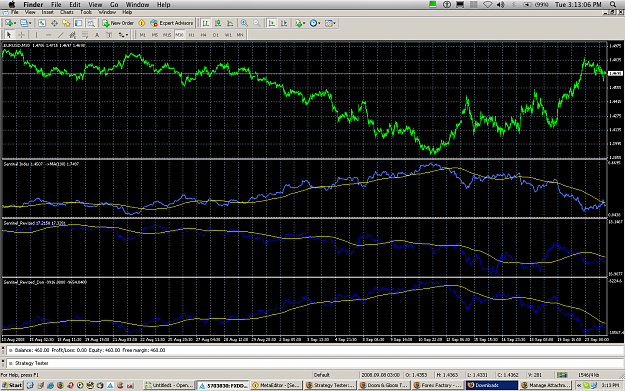The width and height of the screenshot is (625, 391).
Task: Click the connection status bars indicator
Action: click(x=562, y=375)
